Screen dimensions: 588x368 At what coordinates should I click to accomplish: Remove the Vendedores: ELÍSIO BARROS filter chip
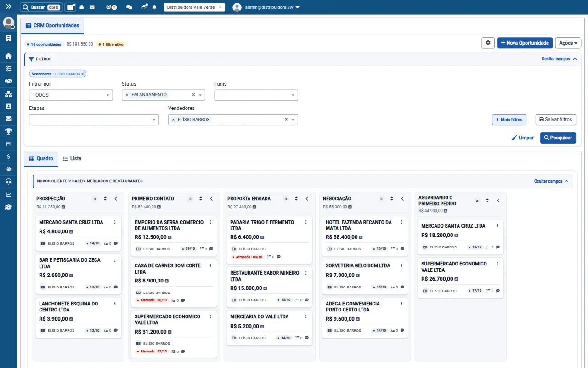pyautogui.click(x=83, y=74)
